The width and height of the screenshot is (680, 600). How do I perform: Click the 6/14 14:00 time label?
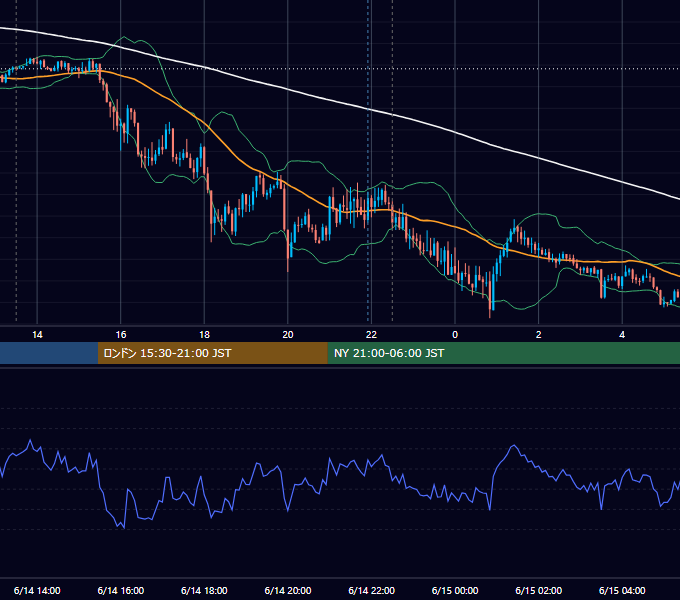click(x=37, y=590)
